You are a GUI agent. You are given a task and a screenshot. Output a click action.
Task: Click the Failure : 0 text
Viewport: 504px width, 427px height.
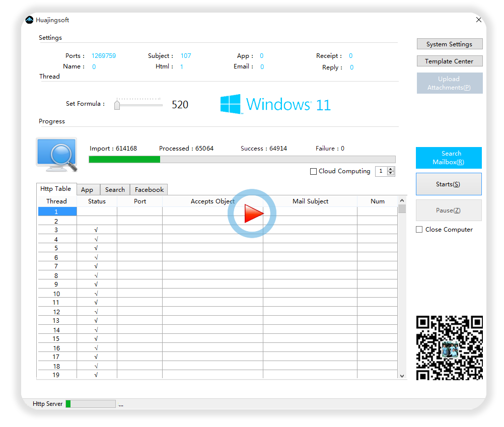[330, 149]
